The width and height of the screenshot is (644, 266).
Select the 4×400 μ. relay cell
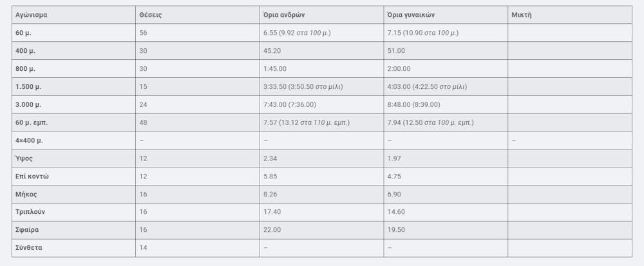click(x=29, y=140)
